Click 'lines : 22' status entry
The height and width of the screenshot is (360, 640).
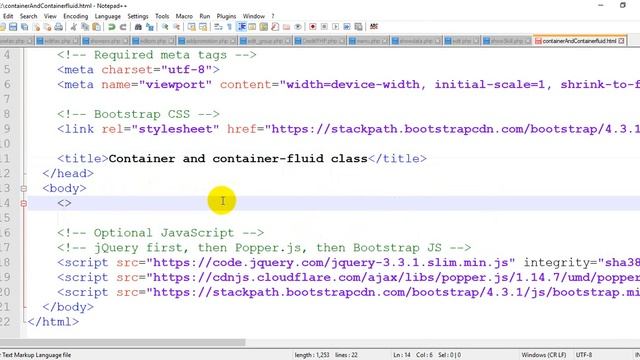coord(346,355)
